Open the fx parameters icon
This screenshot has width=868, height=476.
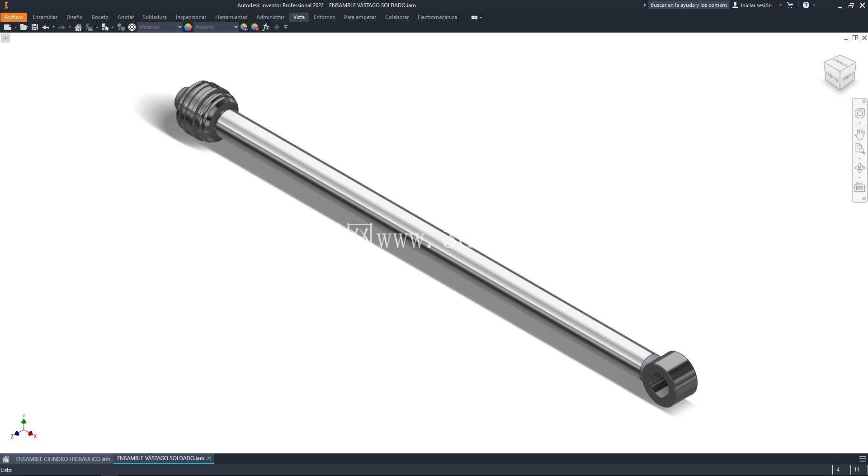click(x=266, y=27)
